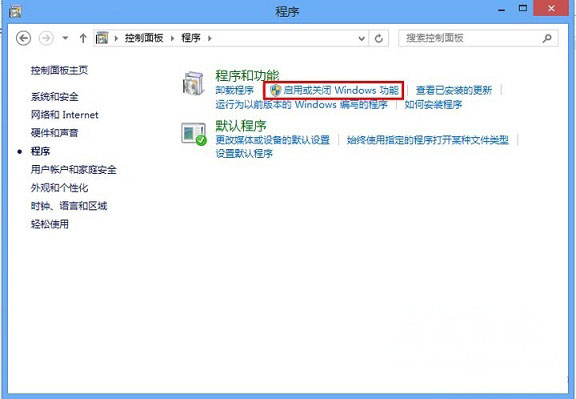
Task: Open 时钟、语言和区域 category
Action: (69, 206)
